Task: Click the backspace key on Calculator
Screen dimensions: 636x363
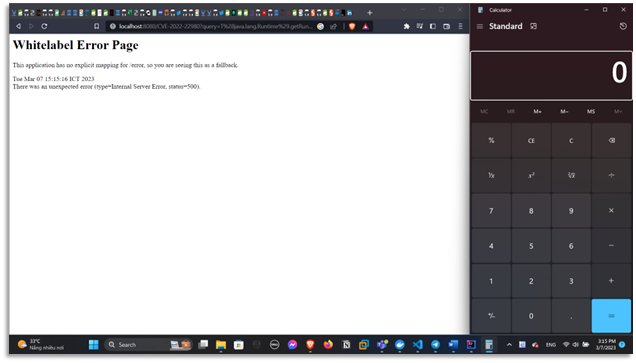Action: click(611, 140)
